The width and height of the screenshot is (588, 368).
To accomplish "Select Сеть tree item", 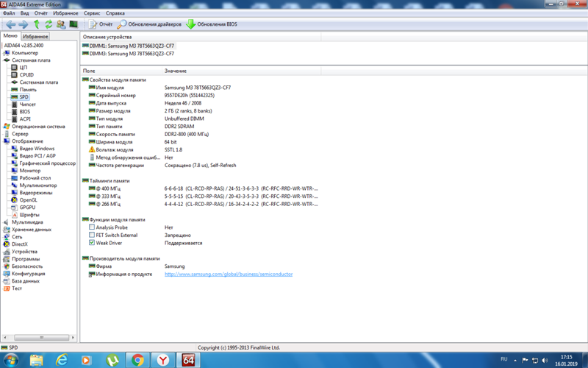I will tap(17, 237).
